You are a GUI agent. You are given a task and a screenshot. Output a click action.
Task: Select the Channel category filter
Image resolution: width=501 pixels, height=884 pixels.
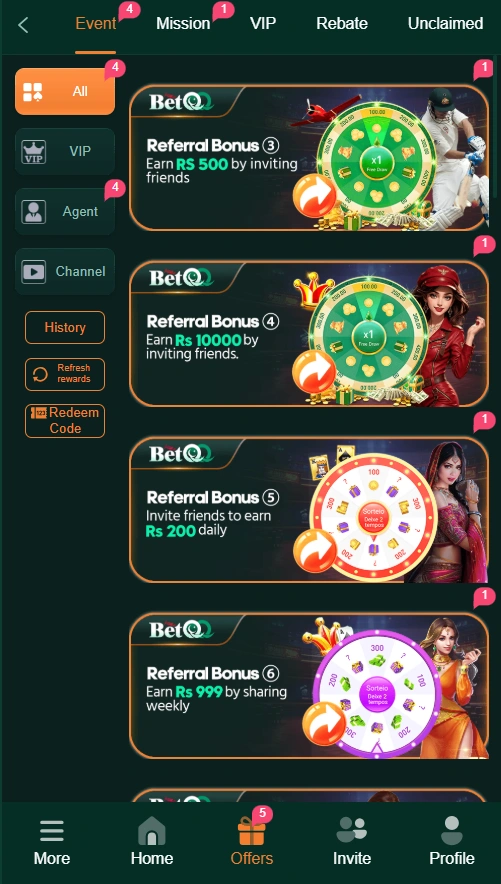pyautogui.click(x=65, y=271)
